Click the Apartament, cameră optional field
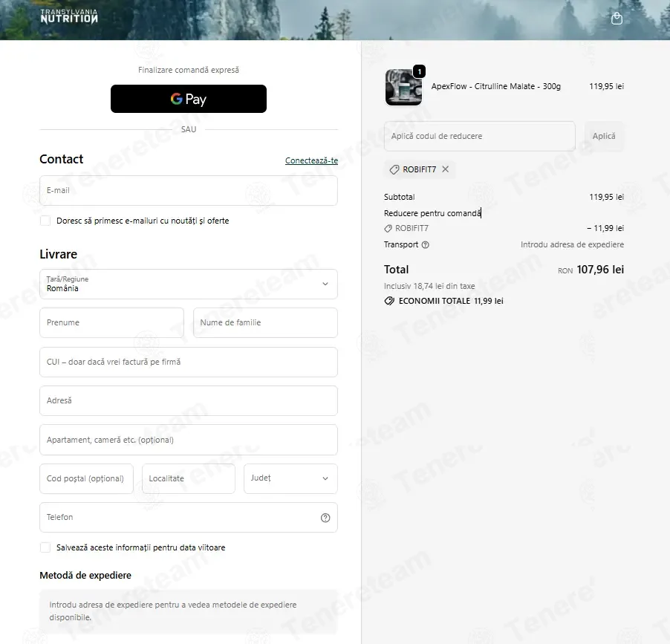Image resolution: width=670 pixels, height=644 pixels. click(189, 440)
